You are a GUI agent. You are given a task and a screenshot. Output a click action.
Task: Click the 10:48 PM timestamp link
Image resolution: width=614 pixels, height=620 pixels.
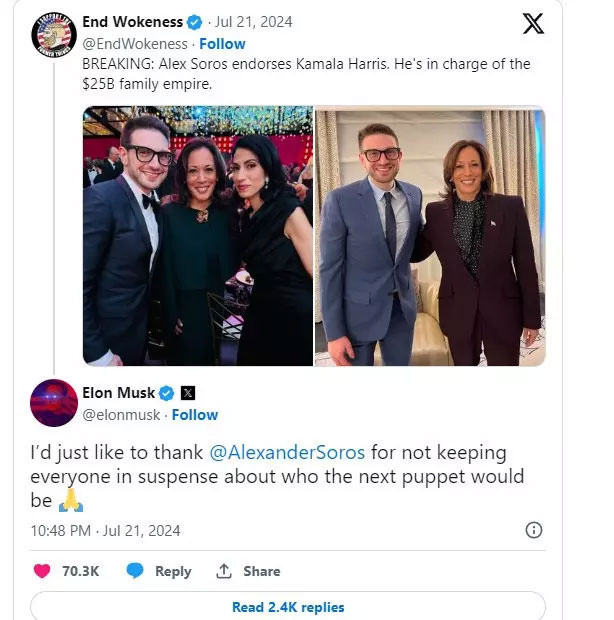(62, 530)
